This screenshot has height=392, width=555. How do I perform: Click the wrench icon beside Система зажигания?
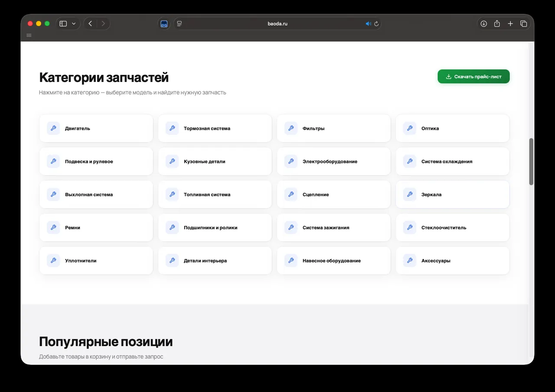pyautogui.click(x=291, y=227)
